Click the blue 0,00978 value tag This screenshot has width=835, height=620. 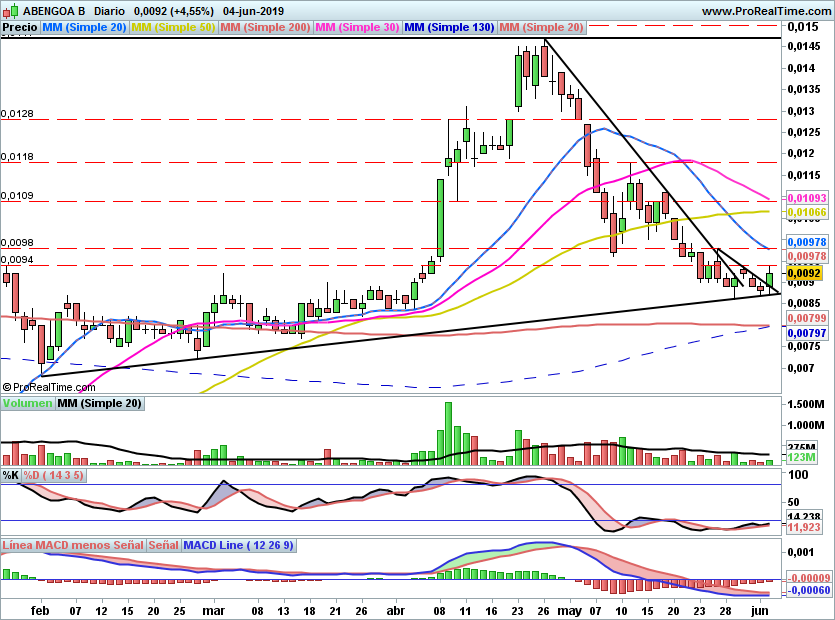tap(807, 242)
